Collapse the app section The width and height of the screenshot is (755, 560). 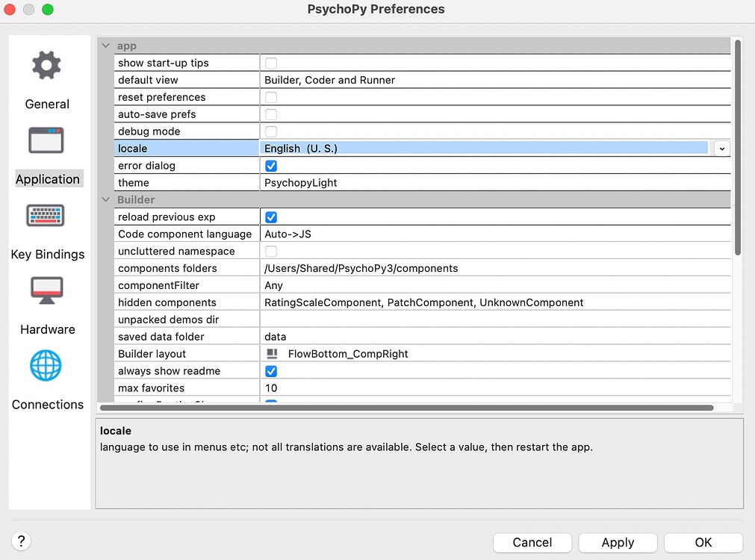[x=105, y=45]
